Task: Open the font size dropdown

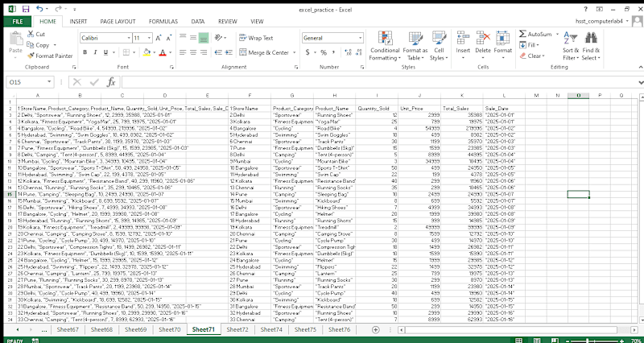Action: (x=149, y=38)
